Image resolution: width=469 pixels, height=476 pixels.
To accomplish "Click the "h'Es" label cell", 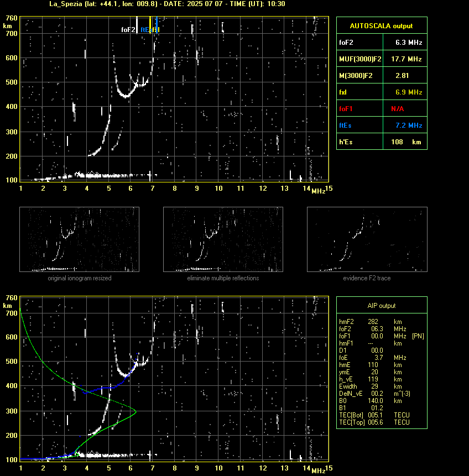I will [359, 142].
